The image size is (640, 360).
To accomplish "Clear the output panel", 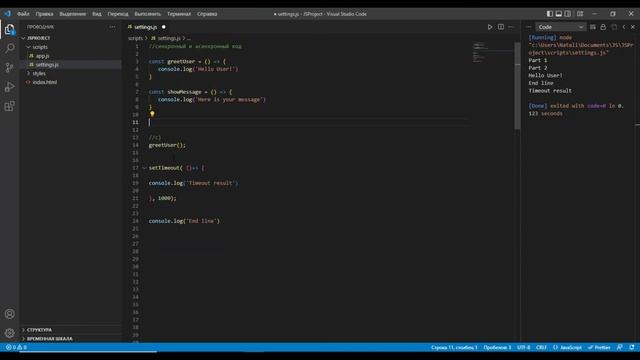I will [593, 27].
